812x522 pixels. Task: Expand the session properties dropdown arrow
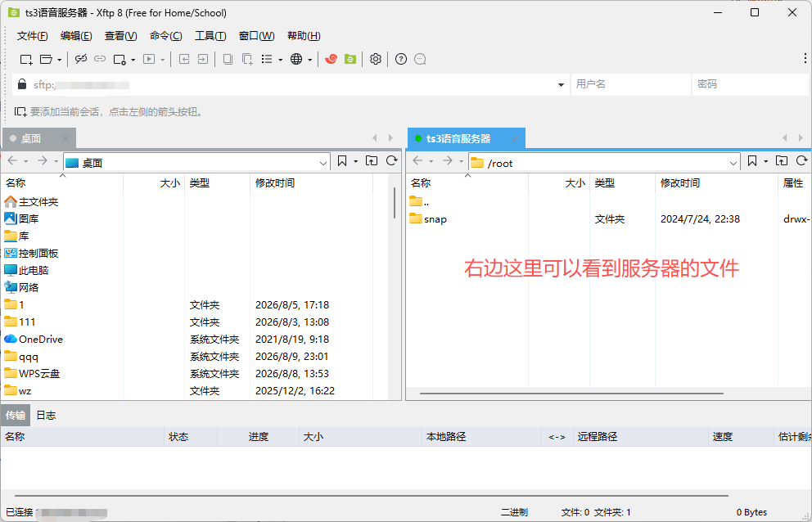point(133,60)
